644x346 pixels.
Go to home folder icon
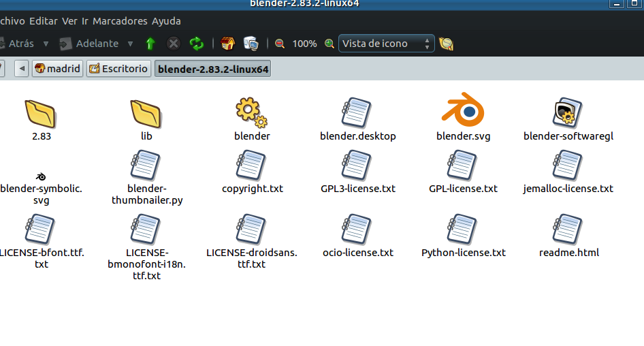[227, 44]
